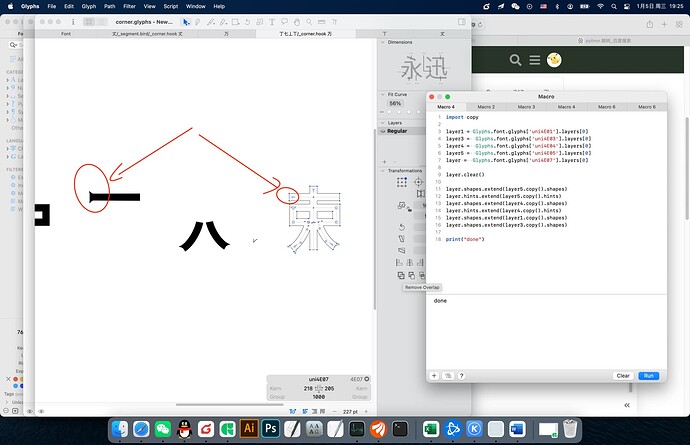Screen dimensions: 690x445
Task: Switch to the Macro 3 tab
Action: pos(526,107)
